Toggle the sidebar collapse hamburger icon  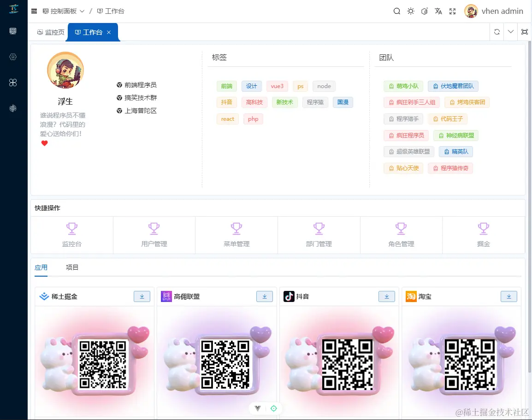pos(34,11)
